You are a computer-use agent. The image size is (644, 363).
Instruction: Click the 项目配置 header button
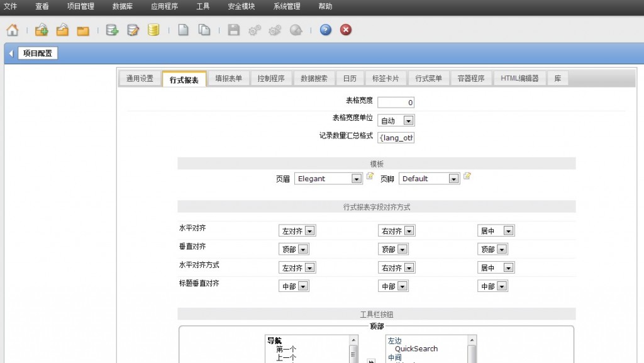pos(37,53)
